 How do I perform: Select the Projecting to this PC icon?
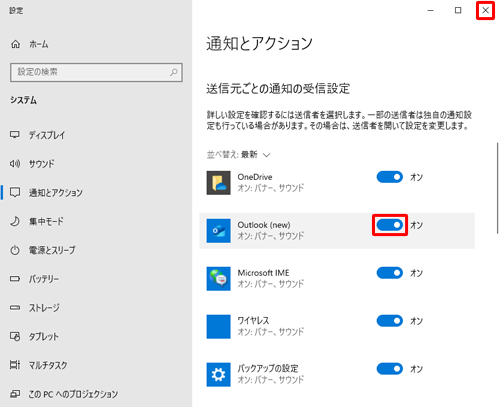[15, 394]
